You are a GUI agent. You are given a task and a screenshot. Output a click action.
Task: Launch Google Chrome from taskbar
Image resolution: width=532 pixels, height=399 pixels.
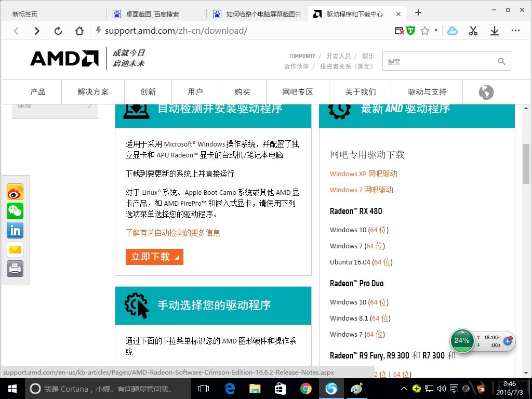305,389
